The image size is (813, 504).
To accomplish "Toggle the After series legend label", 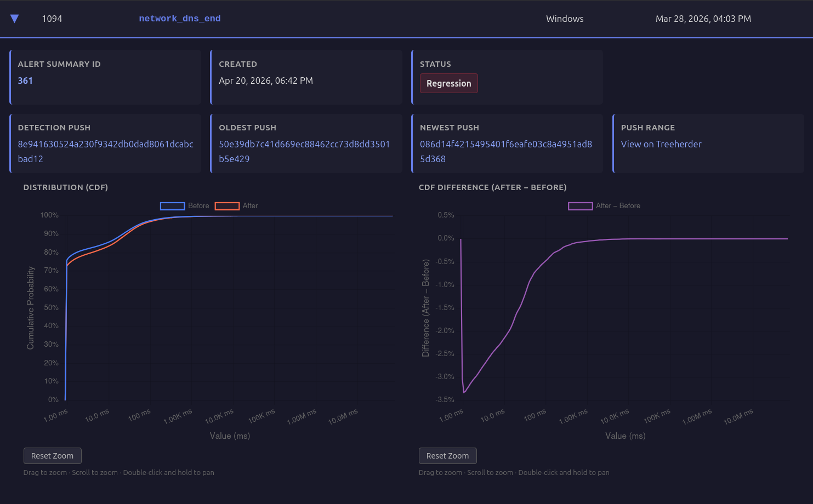I will (x=251, y=206).
